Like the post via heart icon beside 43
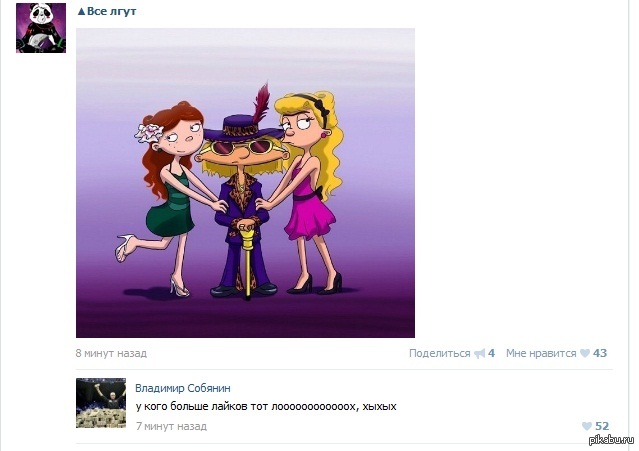This screenshot has height=451, width=639. [585, 353]
